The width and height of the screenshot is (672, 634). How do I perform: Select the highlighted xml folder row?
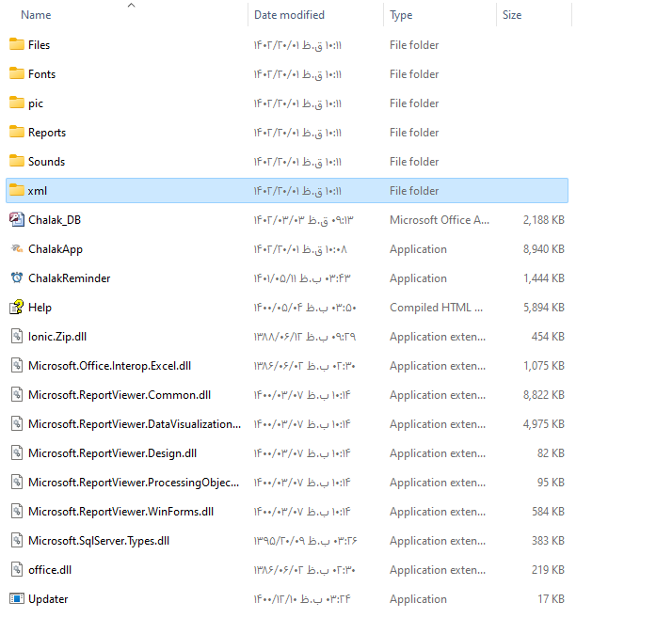point(282,191)
